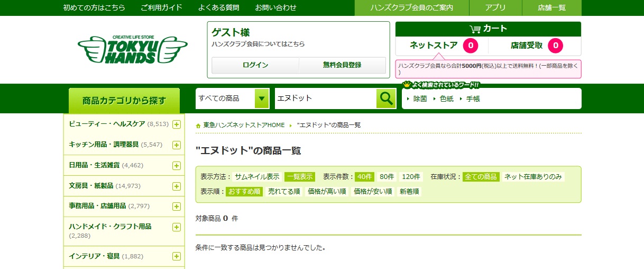Open 日用品・生活雑貨 category link
644x269 pixels.
[x=94, y=165]
